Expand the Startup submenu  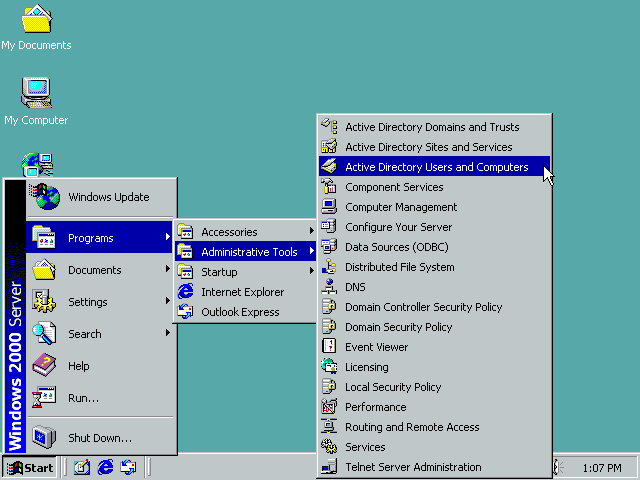(245, 272)
